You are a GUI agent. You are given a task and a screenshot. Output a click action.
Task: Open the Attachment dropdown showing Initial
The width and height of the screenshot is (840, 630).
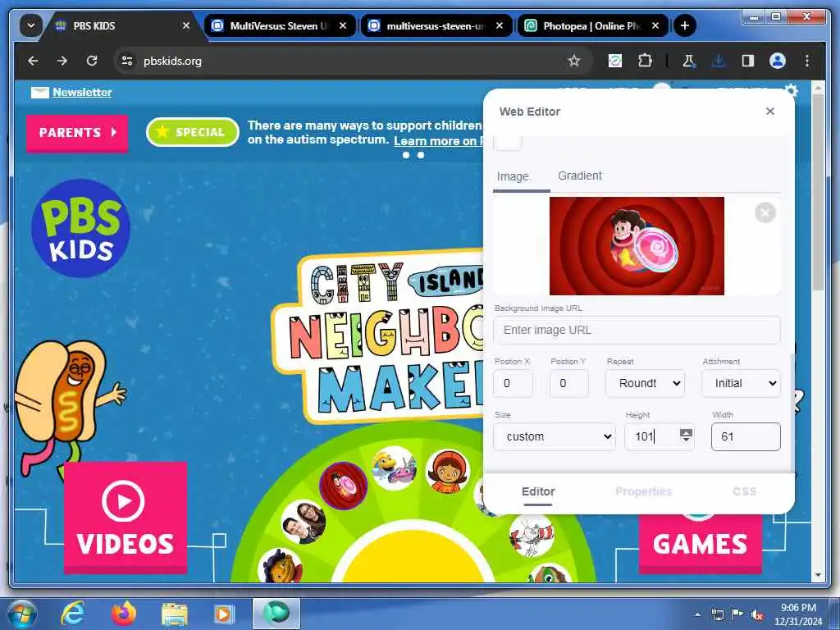(x=741, y=383)
